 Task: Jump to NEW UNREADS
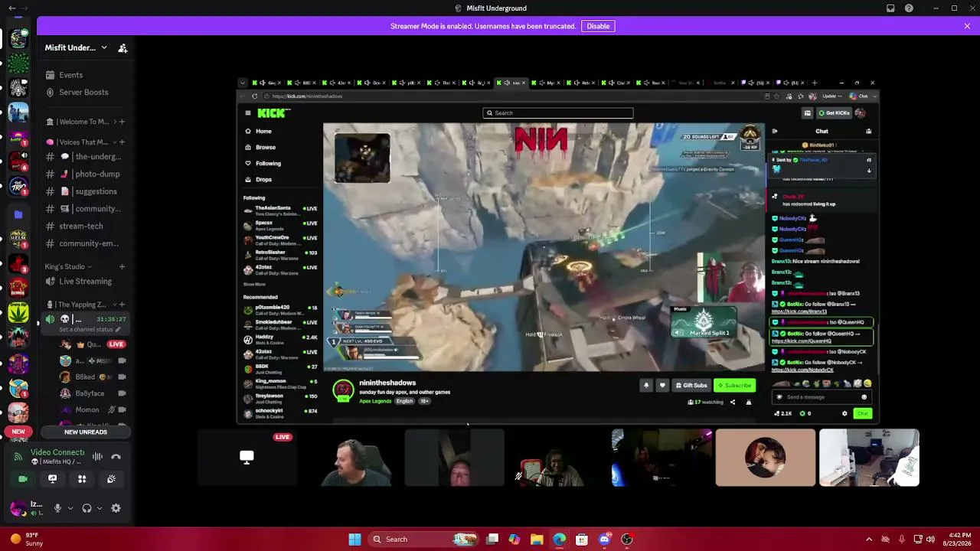coord(86,432)
